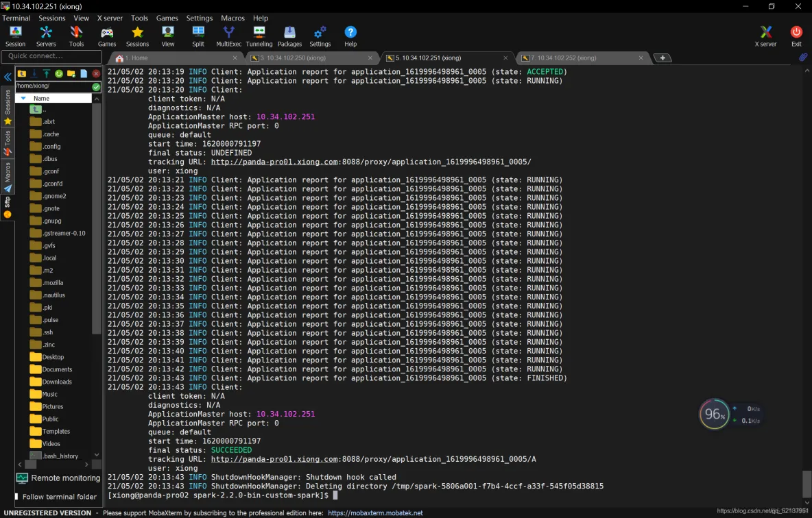Click the Sessions star toolbar icon

137,36
